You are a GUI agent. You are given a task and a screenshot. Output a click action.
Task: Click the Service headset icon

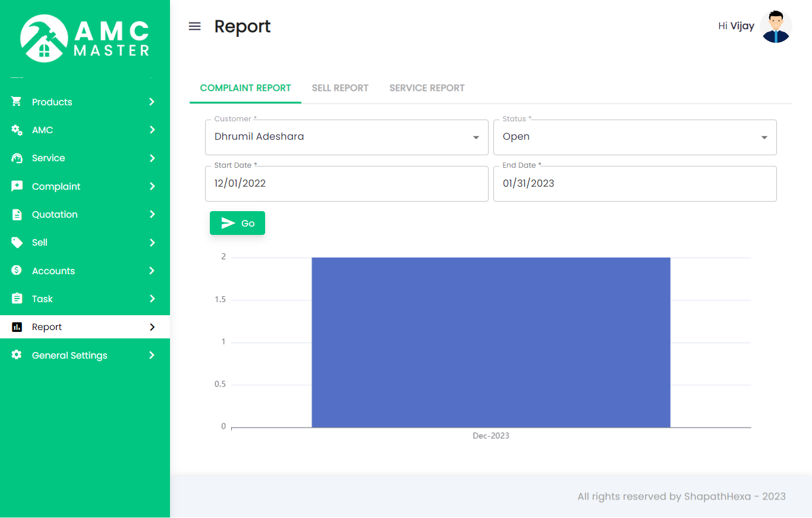point(17,158)
